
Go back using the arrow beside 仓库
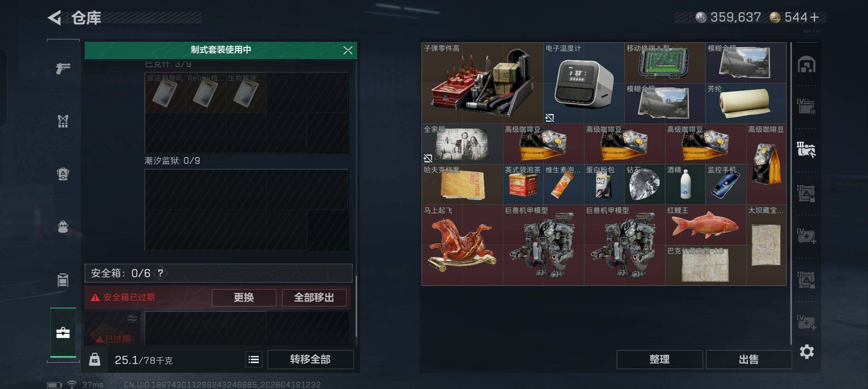pyautogui.click(x=55, y=18)
